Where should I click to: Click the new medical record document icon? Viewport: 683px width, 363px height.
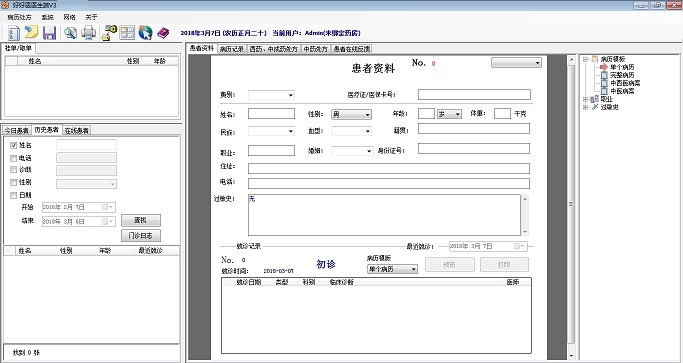tap(14, 33)
